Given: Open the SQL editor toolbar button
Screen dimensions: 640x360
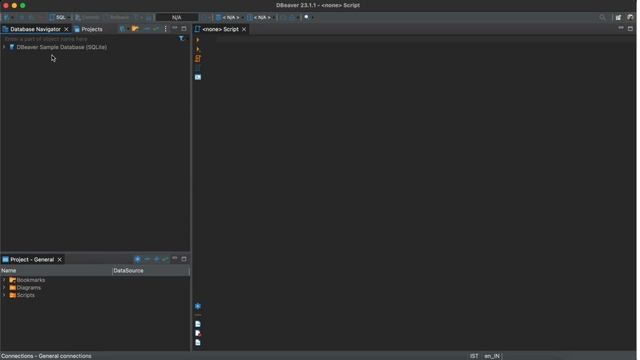Looking at the screenshot, I should coord(58,18).
